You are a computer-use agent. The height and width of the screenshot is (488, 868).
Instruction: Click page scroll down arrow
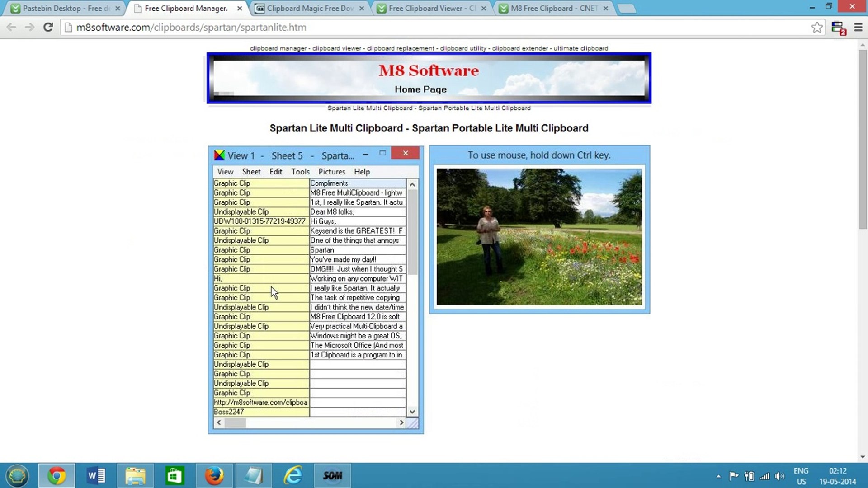tap(863, 457)
